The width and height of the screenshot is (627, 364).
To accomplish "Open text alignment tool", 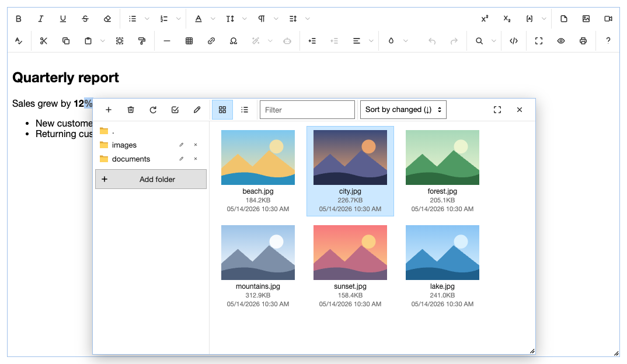I will (357, 41).
